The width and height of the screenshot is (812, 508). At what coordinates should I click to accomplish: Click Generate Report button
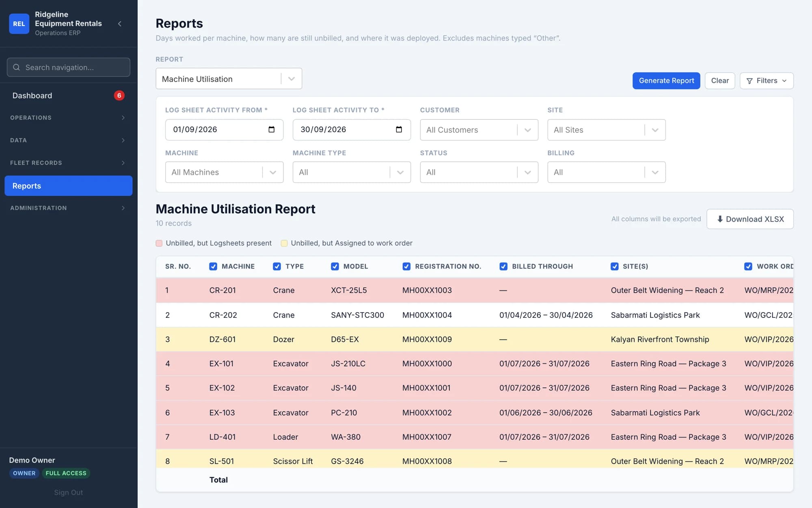(666, 81)
